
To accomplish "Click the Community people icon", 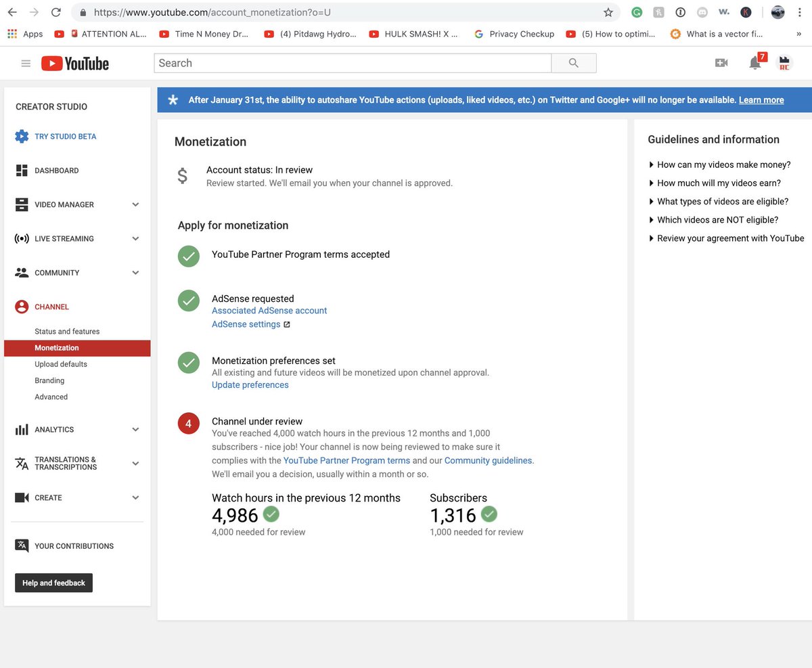I will click(x=22, y=273).
